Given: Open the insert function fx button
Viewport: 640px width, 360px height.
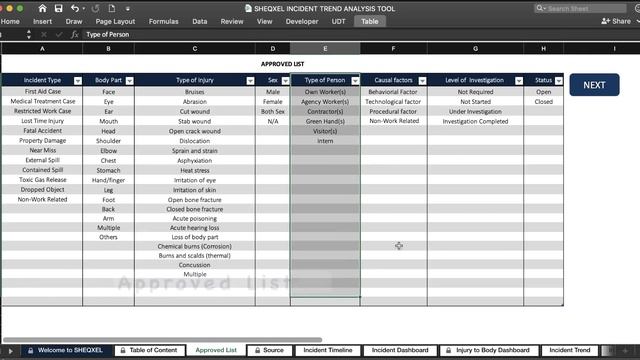Looking at the screenshot, I should 74,35.
